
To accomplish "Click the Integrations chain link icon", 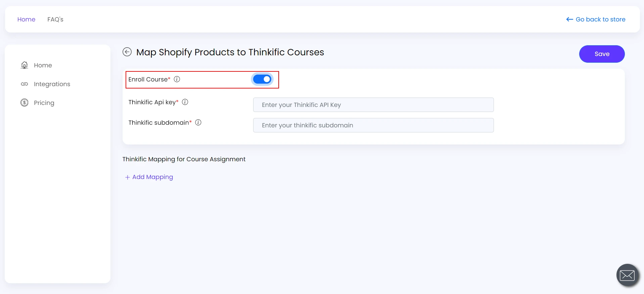I will click(x=25, y=84).
